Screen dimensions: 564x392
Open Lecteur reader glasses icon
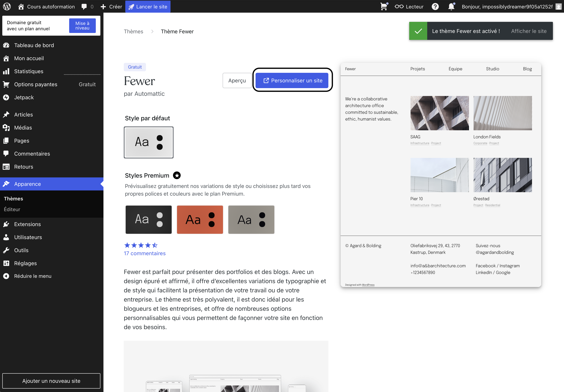tap(409, 7)
